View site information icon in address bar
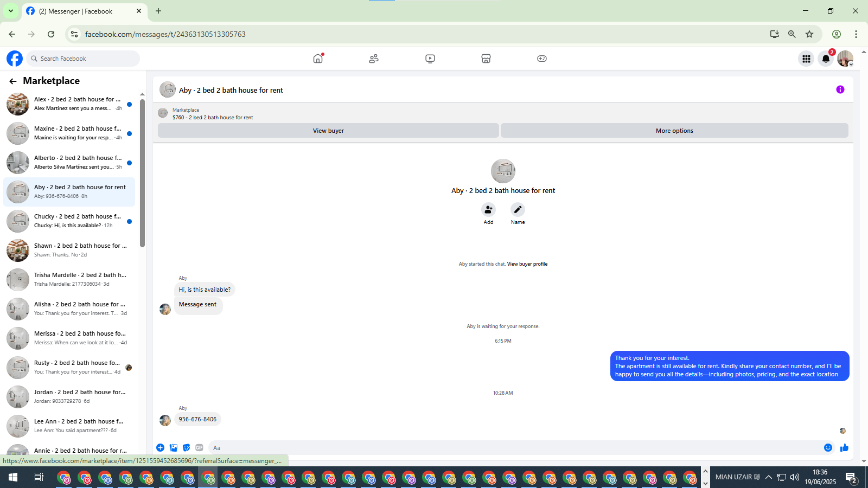Viewport: 868px width, 488px height. (74, 34)
